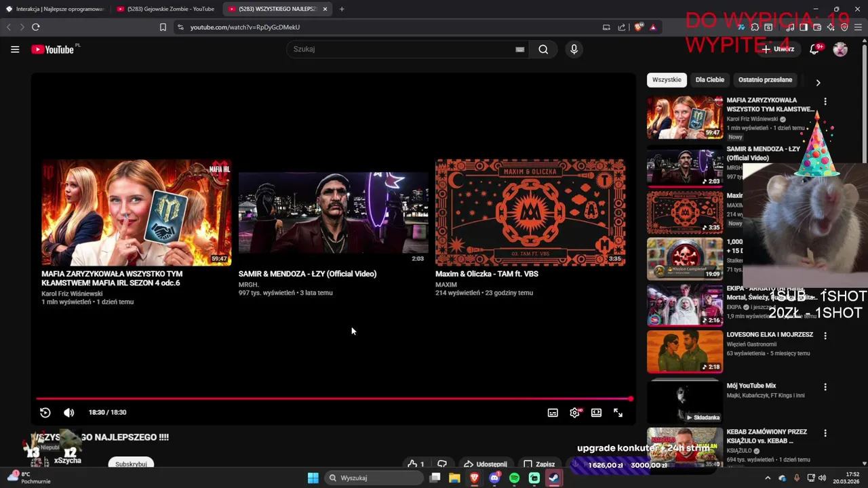The height and width of the screenshot is (488, 868).
Task: Open options for KEBAB ZAMÓWIONY PRZEZ KSIĄŻULO
Action: [x=825, y=433]
